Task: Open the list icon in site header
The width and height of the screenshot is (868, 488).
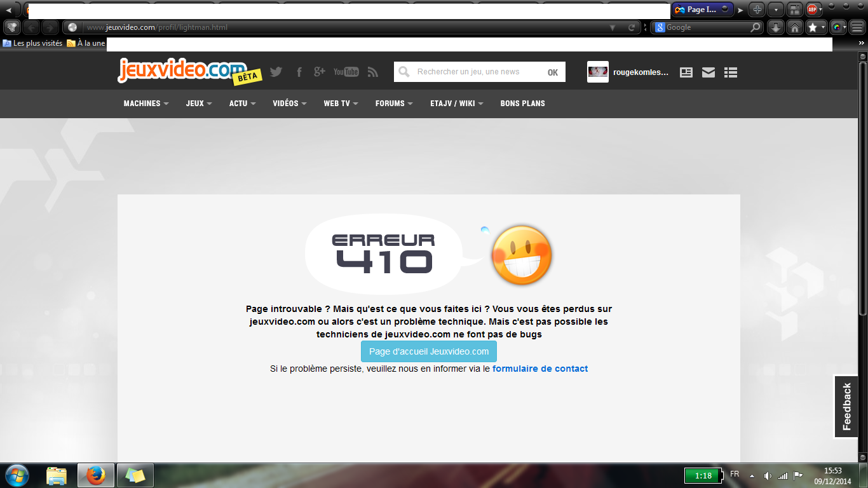Action: (731, 72)
